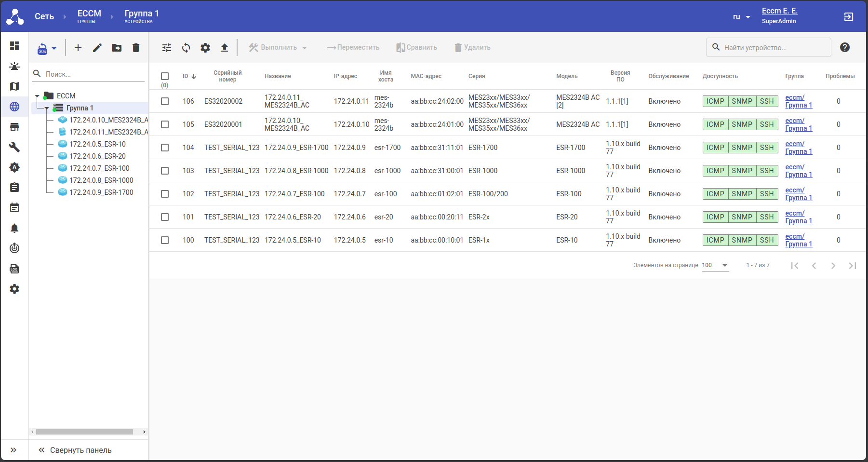The image size is (868, 462).
Task: Check the row checkbox for ID 100
Action: point(165,240)
